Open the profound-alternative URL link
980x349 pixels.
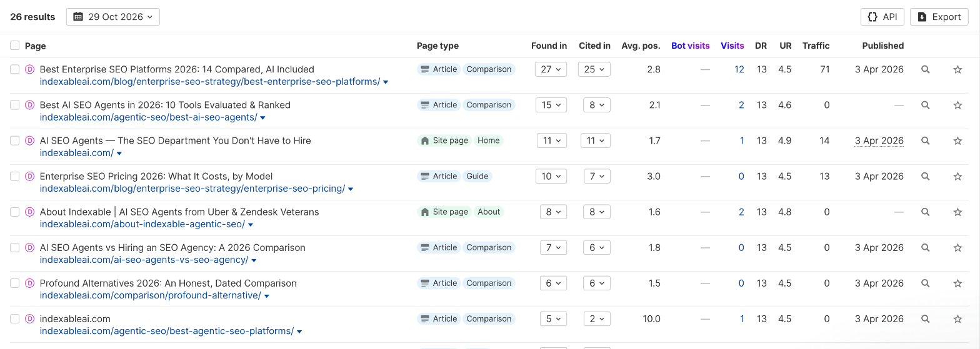(x=151, y=295)
